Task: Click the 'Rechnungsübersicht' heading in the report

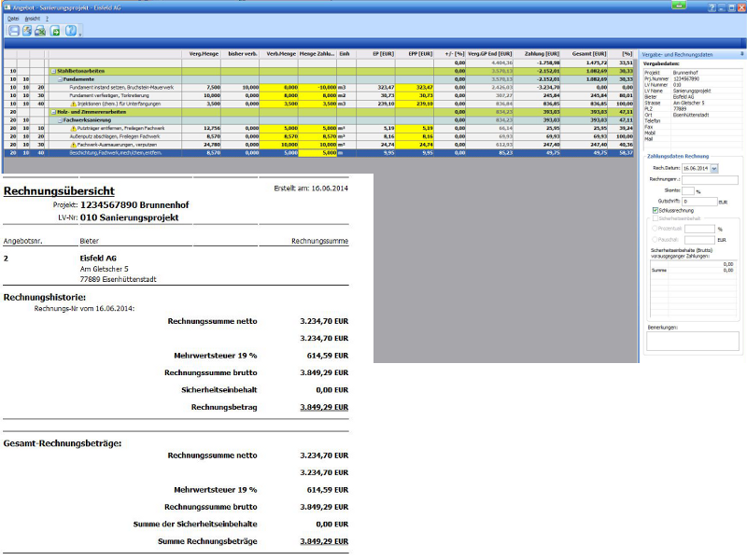Action: (59, 191)
